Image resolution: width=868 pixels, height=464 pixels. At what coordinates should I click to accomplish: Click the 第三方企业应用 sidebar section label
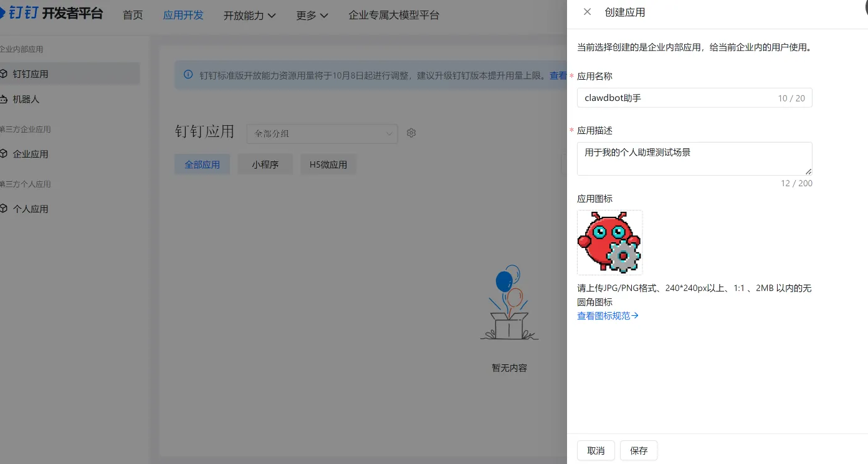pyautogui.click(x=25, y=130)
